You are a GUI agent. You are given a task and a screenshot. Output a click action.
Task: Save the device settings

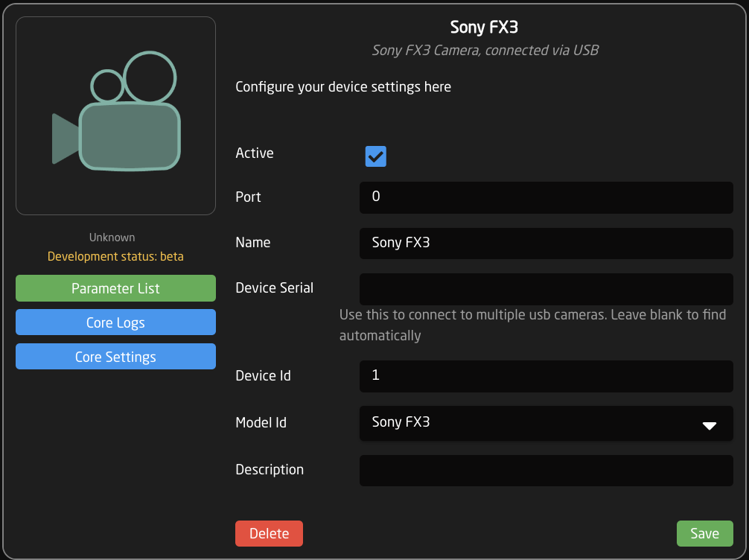tap(704, 533)
